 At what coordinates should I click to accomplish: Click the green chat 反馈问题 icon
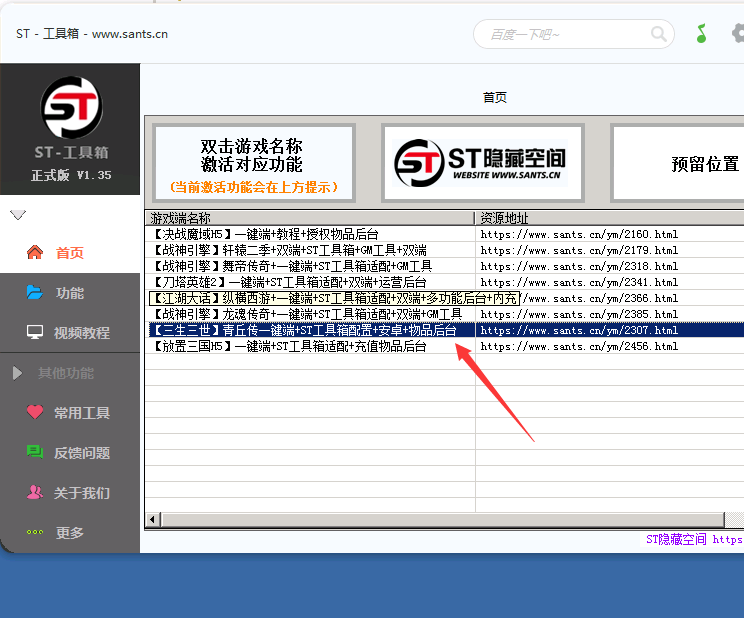tap(35, 451)
